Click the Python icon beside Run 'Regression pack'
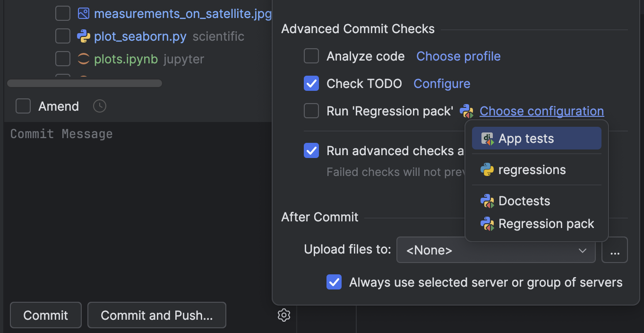This screenshot has width=644, height=333. point(466,111)
